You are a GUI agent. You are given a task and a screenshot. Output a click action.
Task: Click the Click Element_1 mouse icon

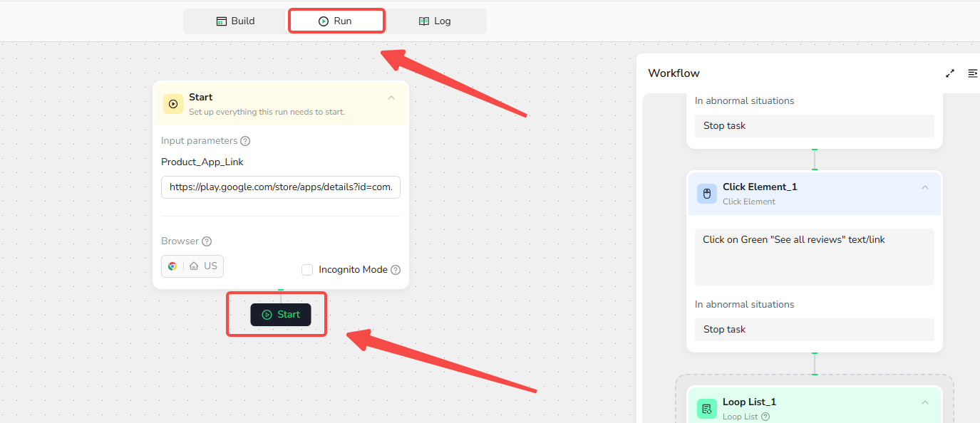click(x=706, y=194)
